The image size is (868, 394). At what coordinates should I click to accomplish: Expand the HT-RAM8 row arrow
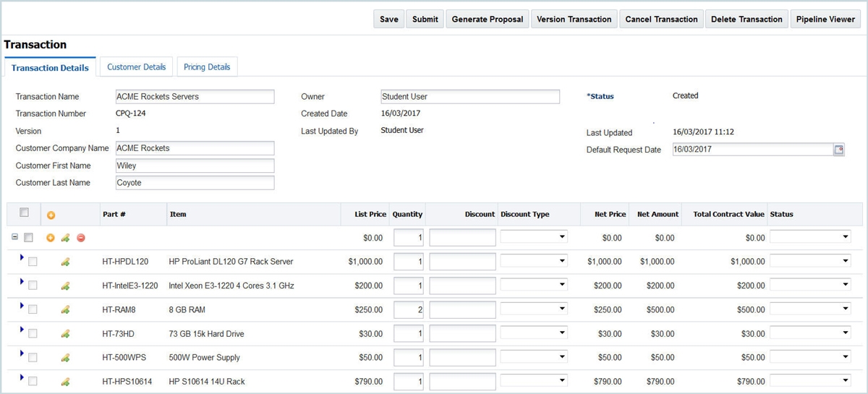coord(22,305)
